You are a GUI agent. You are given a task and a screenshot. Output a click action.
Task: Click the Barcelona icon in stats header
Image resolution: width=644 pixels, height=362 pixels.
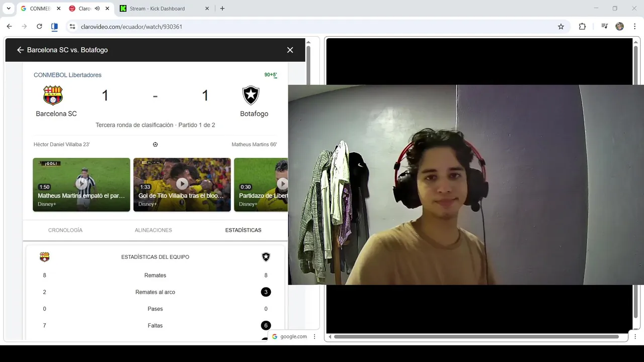pyautogui.click(x=45, y=257)
